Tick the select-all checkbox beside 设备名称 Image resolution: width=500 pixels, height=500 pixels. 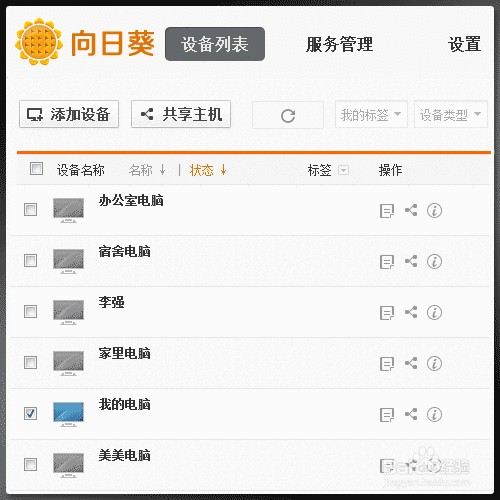tap(36, 168)
